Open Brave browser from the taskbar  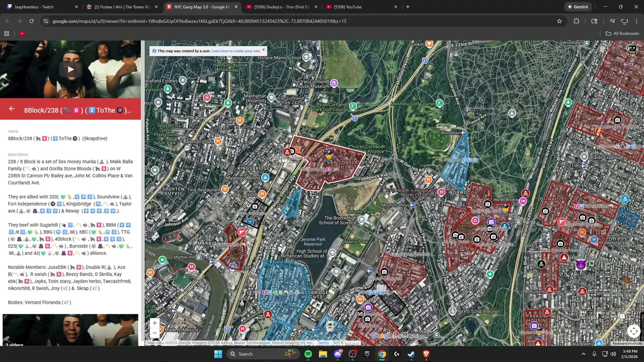(426, 354)
